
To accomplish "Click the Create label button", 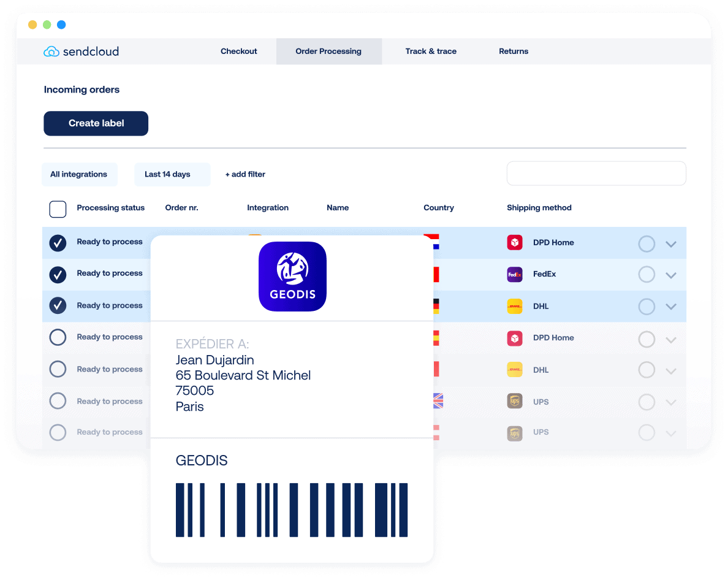I will point(96,123).
